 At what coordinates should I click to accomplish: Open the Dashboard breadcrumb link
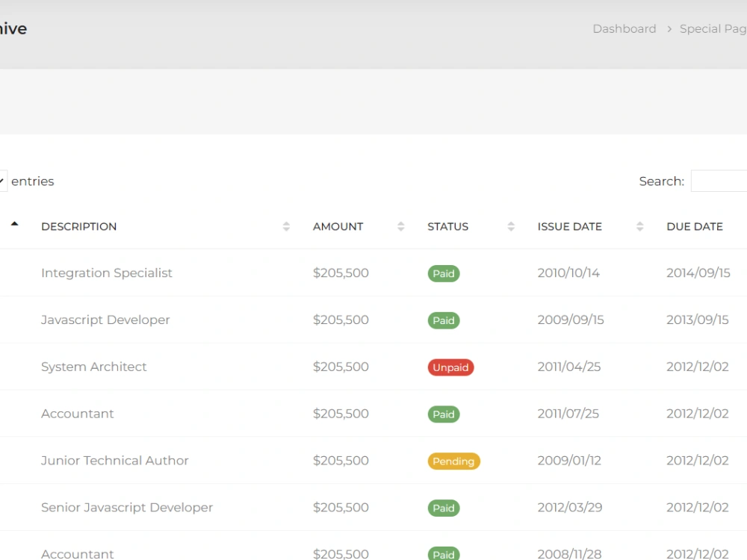[x=624, y=28]
